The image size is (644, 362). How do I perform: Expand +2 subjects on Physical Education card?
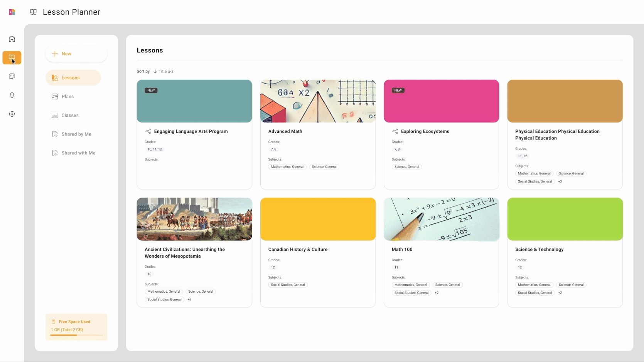(x=560, y=181)
